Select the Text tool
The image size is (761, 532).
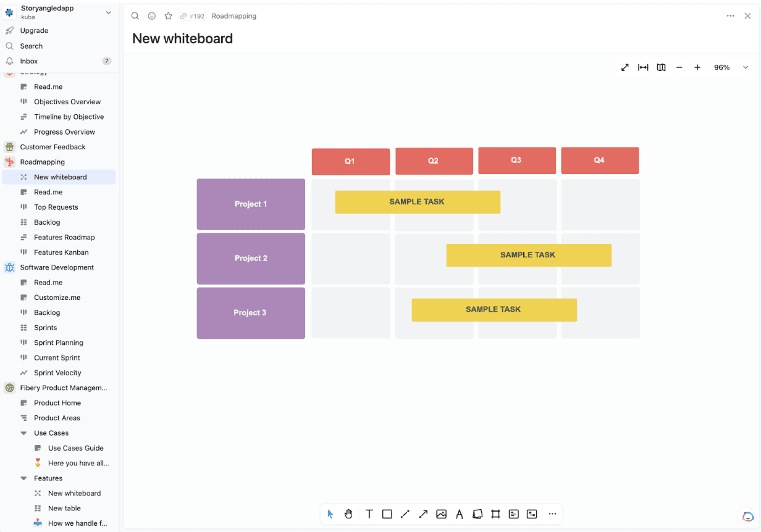coord(369,513)
